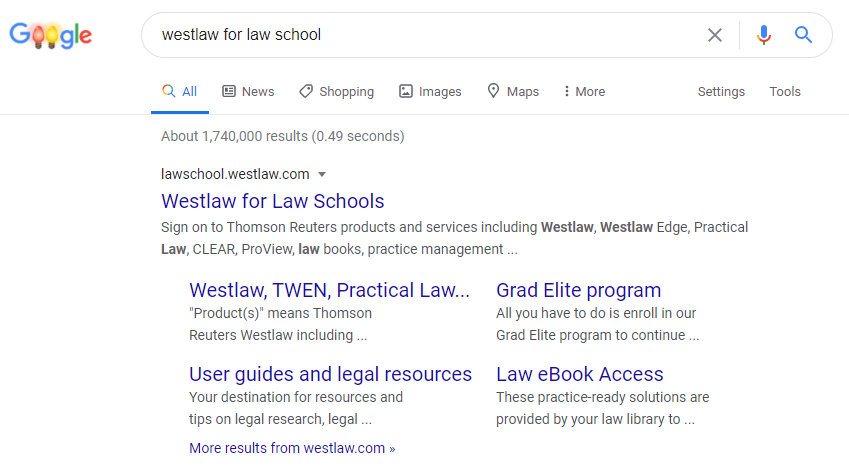Click the Google logo
849x476 pixels.
click(50, 35)
